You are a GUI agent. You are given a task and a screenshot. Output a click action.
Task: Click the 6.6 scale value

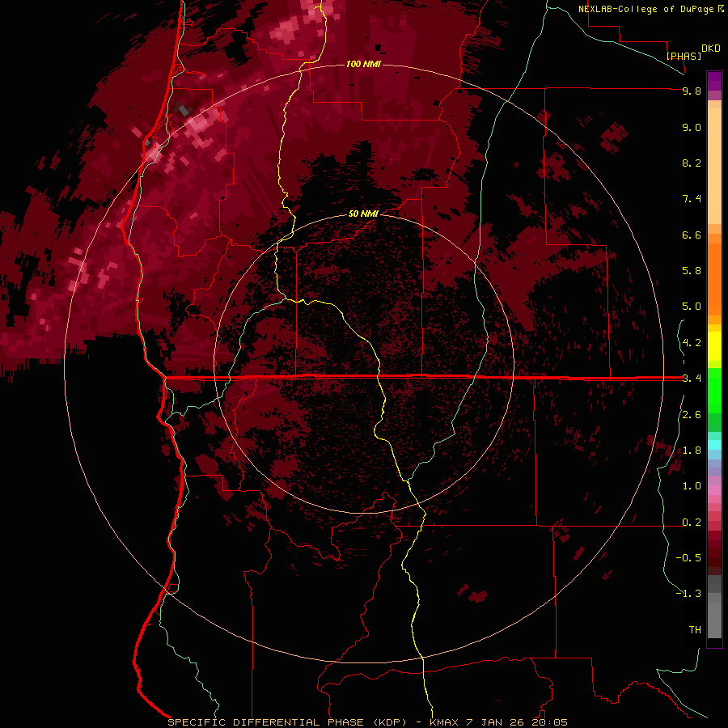point(692,235)
